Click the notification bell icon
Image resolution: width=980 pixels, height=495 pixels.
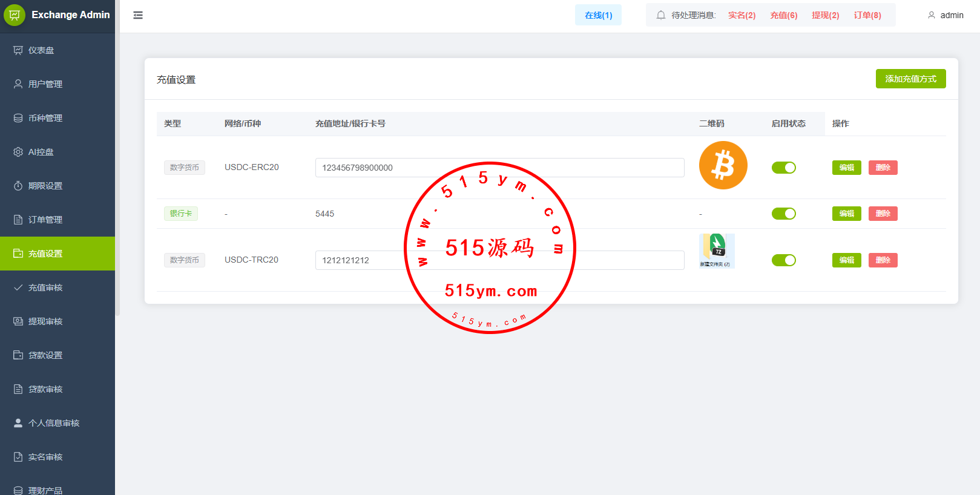coord(661,15)
